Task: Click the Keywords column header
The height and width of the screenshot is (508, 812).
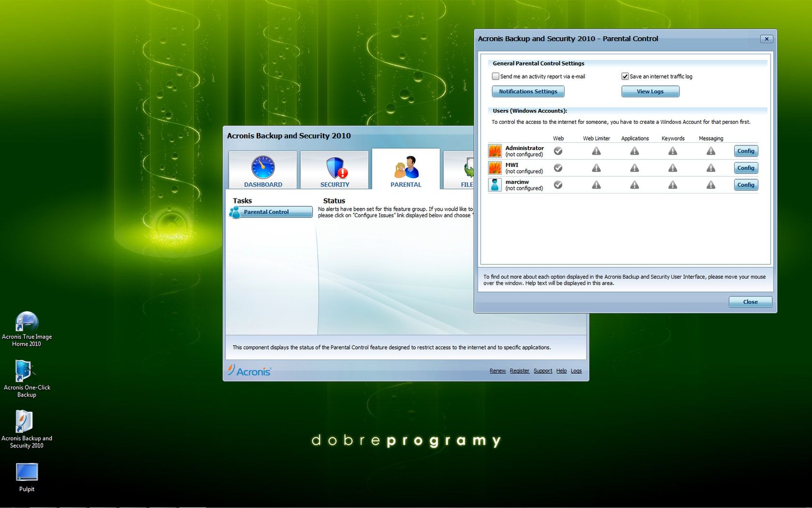Action: point(673,138)
